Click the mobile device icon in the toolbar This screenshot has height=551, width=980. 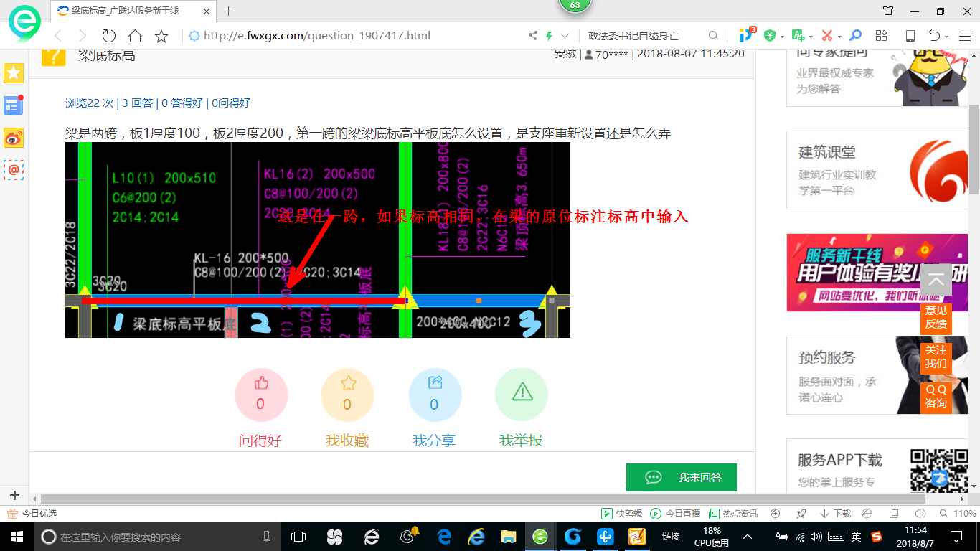point(910,36)
